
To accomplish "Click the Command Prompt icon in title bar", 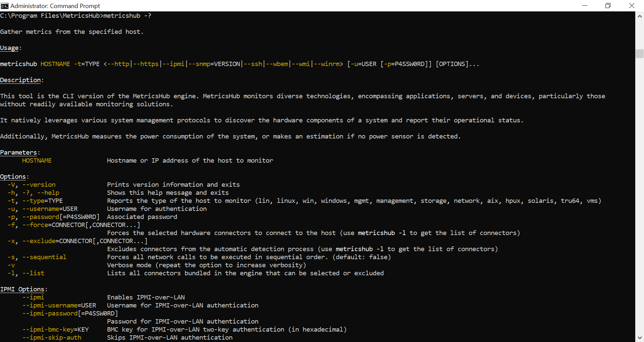I will (5, 6).
